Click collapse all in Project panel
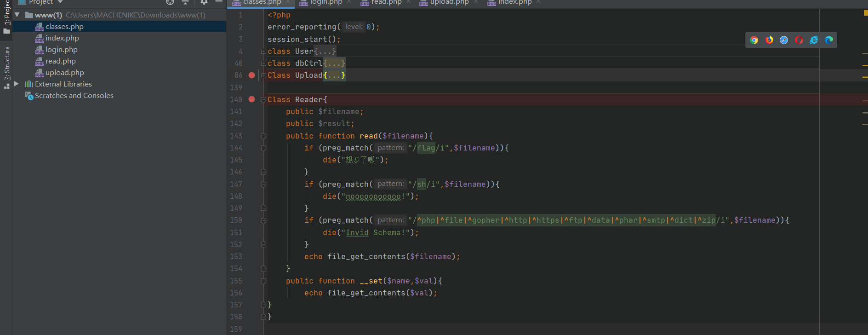868x335 pixels. pos(185,2)
